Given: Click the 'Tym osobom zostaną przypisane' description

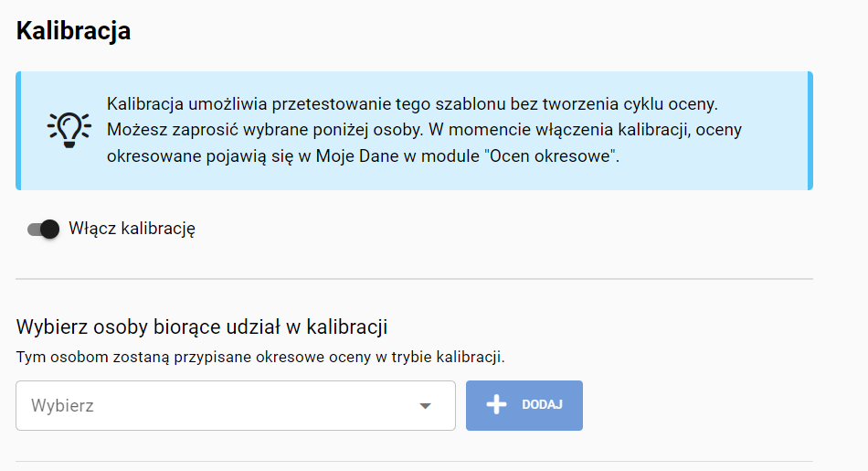Looking at the screenshot, I should (260, 357).
